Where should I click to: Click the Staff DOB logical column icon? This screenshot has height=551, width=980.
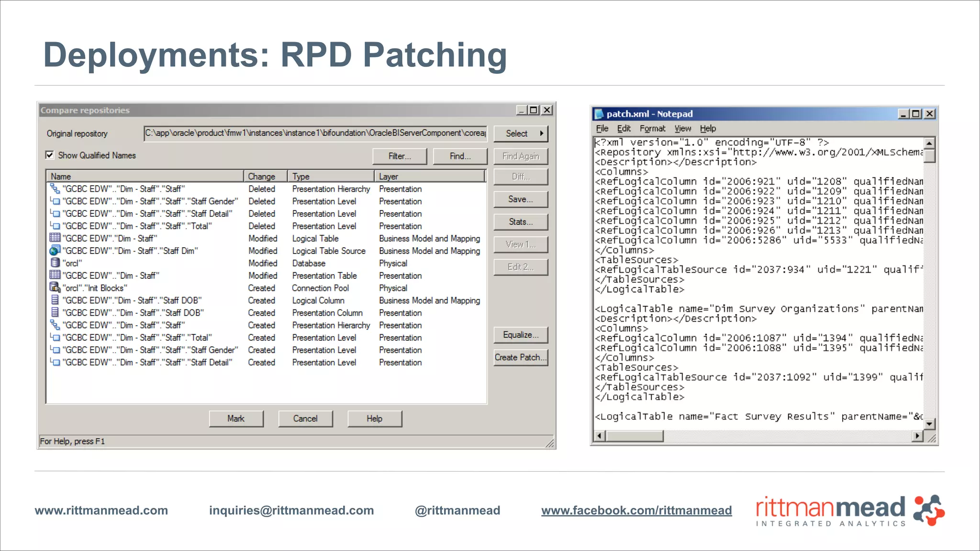click(x=55, y=300)
